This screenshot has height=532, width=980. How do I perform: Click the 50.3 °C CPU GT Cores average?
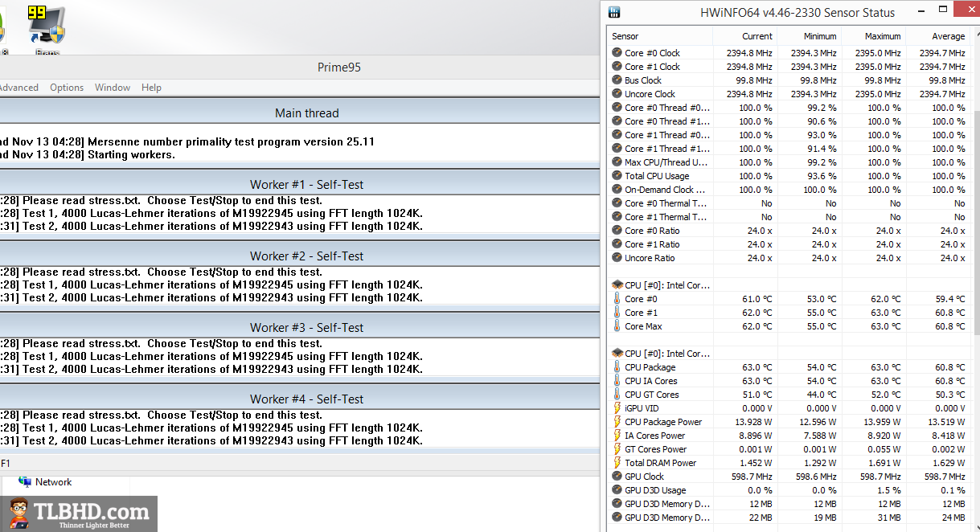(x=950, y=395)
